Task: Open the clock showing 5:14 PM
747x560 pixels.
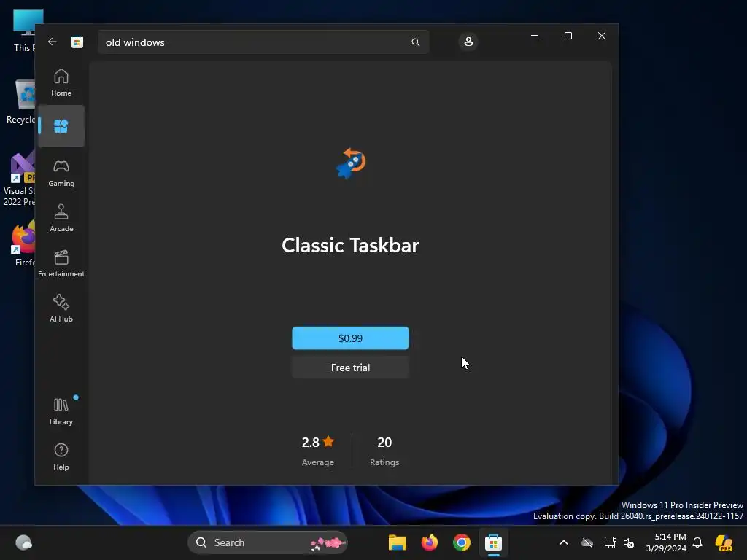Action: click(666, 542)
